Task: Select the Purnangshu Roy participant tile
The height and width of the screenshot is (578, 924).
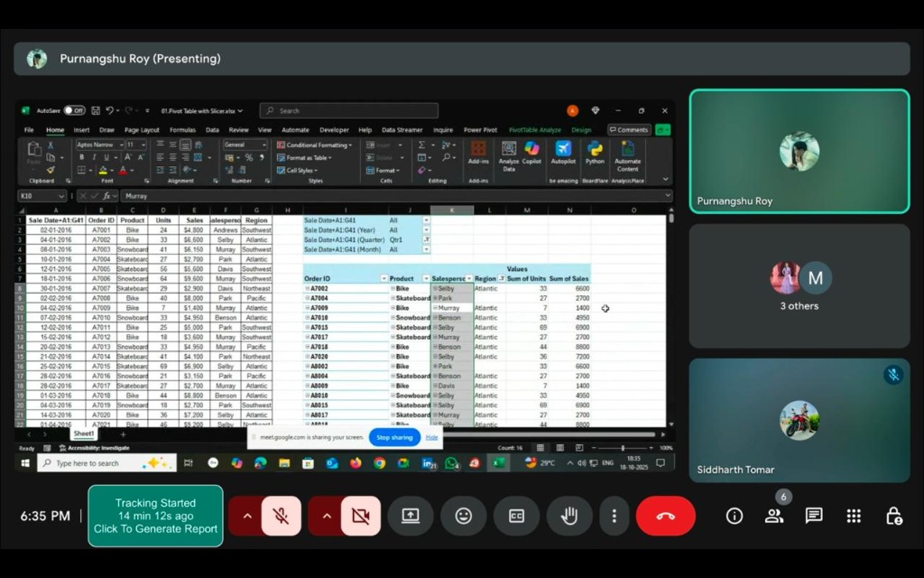Action: [x=799, y=152]
